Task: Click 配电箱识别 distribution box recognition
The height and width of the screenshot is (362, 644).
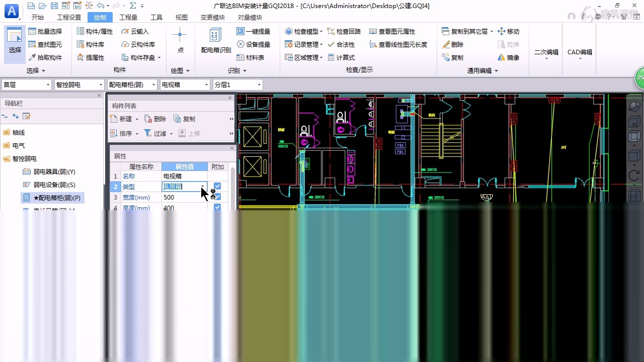Action: (216, 41)
